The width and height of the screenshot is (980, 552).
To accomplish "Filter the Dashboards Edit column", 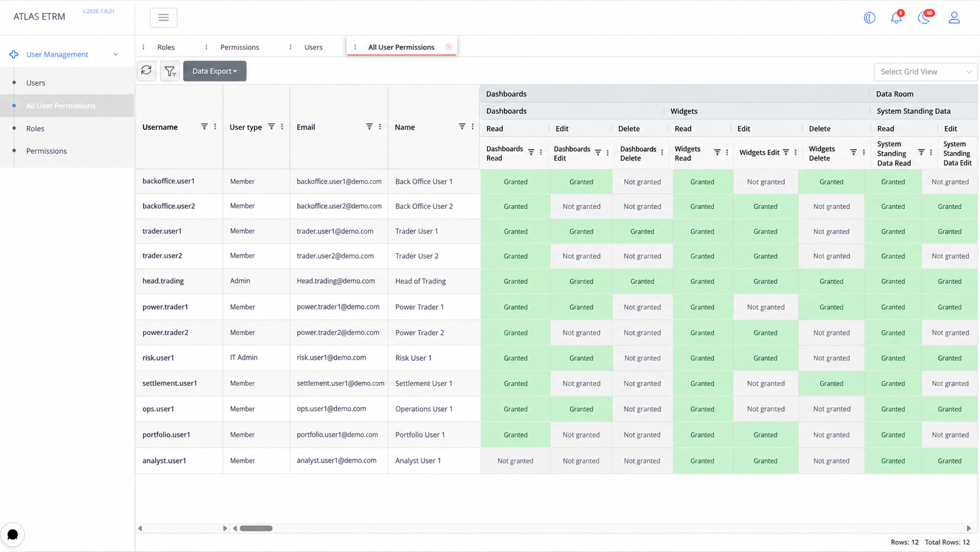I will point(598,153).
